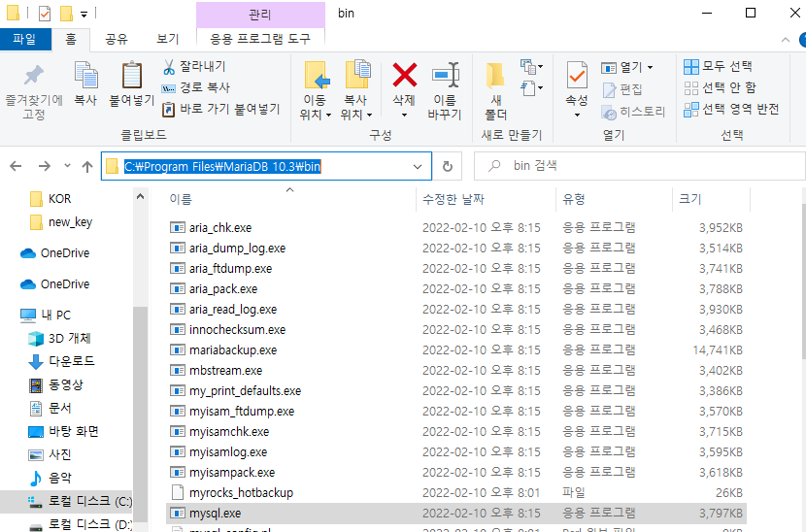Select 로컬 디스크 (C:) drive
The height and width of the screenshot is (532, 806).
tap(66, 501)
